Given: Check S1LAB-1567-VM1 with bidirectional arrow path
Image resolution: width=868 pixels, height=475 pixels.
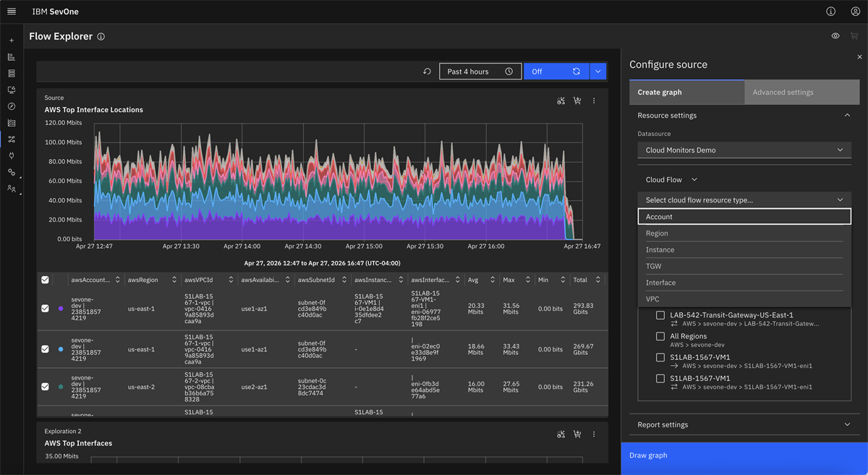Looking at the screenshot, I should click(660, 378).
